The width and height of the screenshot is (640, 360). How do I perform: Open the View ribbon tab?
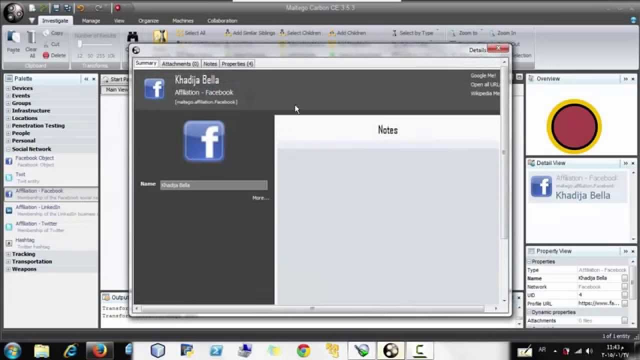click(x=119, y=21)
